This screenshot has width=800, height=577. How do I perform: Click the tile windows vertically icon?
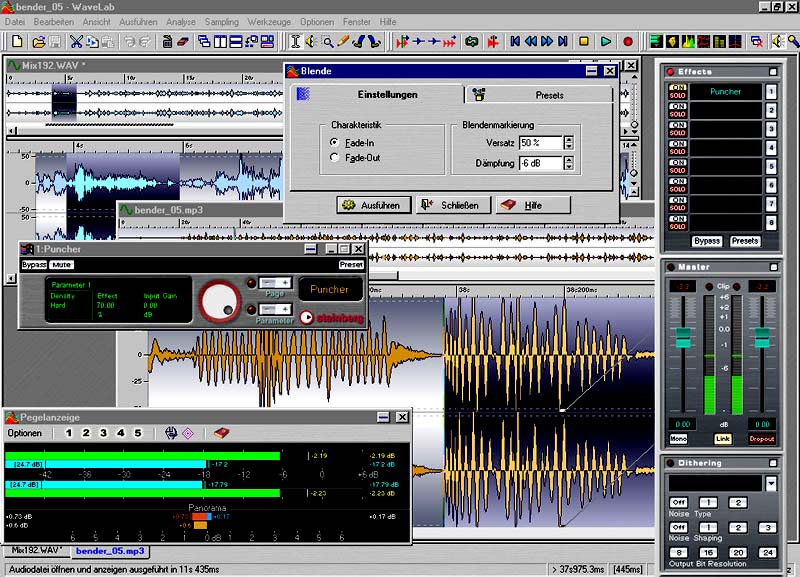pos(220,42)
